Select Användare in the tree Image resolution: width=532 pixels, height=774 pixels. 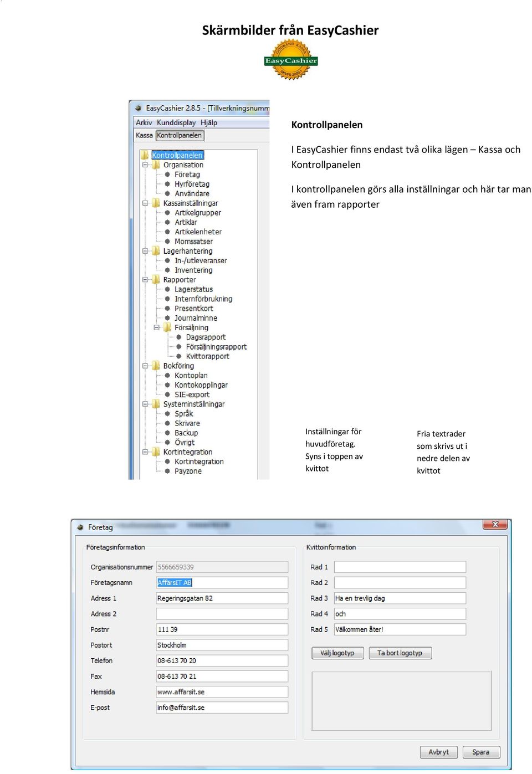pos(192,193)
